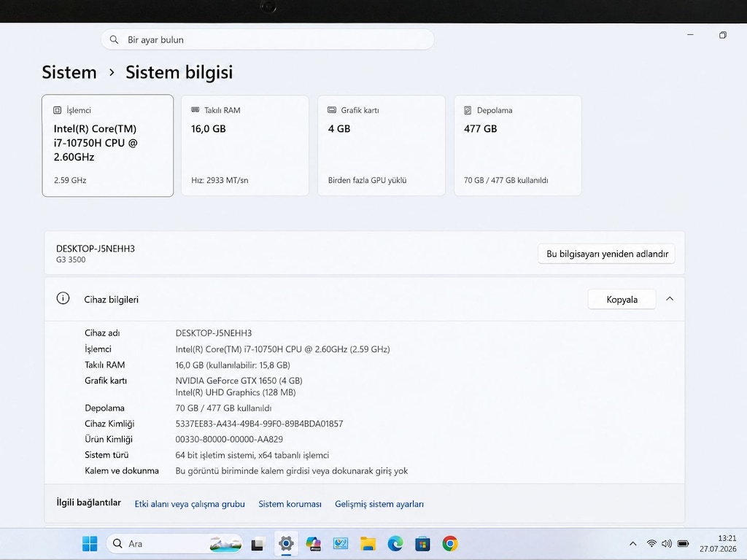Click the RAM module icon on Takılı RAM card
The image size is (747, 560).
tap(195, 110)
